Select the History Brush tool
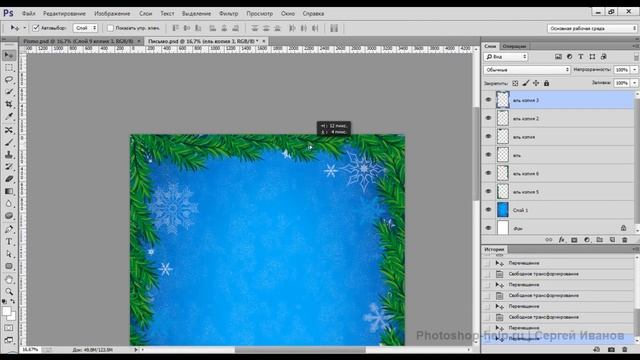Viewport: 640px width, 360px height. pos(9,167)
